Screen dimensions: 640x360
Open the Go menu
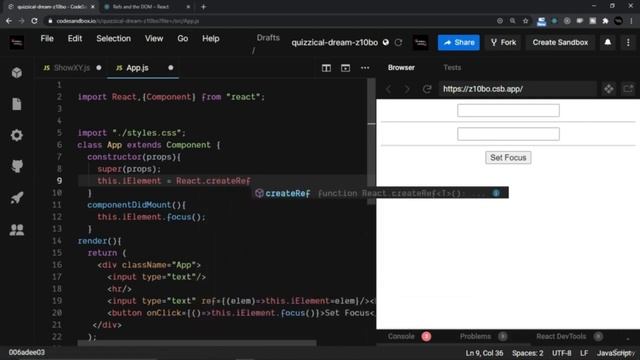182,38
